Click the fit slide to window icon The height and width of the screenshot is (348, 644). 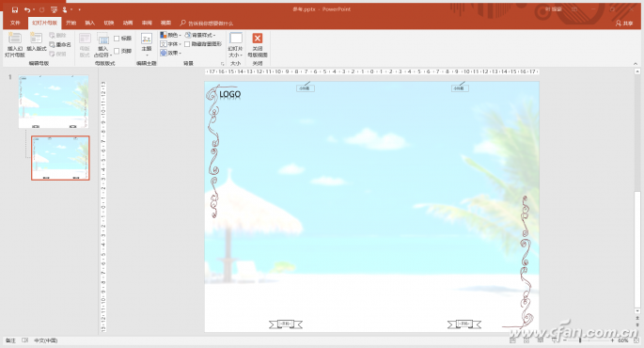[636, 340]
